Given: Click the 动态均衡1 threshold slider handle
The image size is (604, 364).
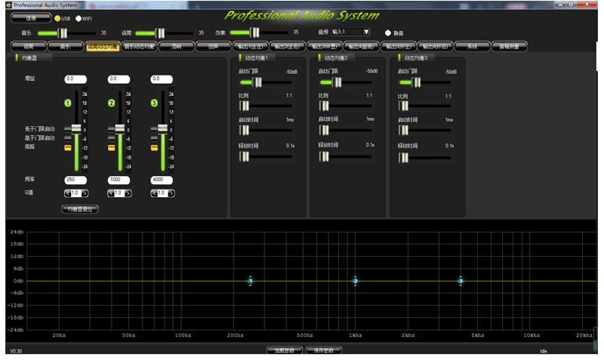Looking at the screenshot, I should click(257, 82).
